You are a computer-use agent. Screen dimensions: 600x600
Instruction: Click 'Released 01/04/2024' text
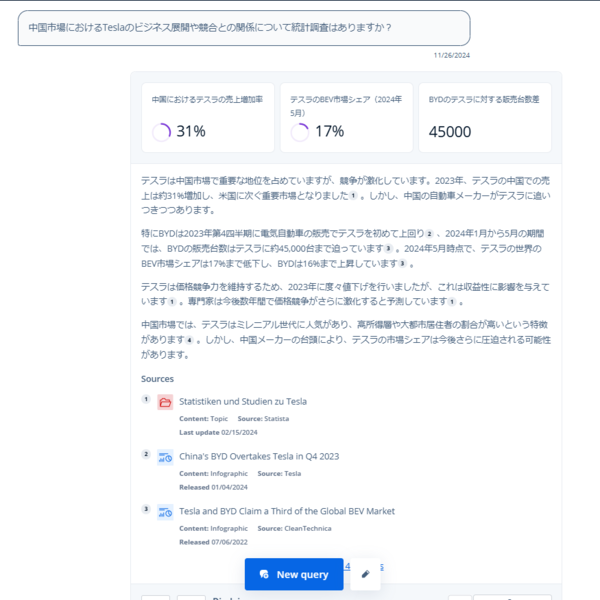click(x=213, y=487)
